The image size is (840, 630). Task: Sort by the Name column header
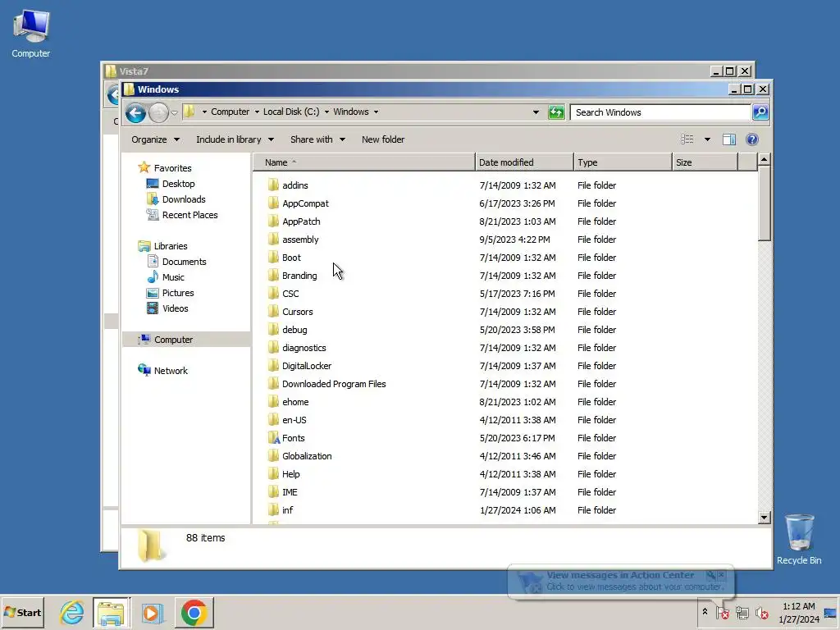coord(364,162)
